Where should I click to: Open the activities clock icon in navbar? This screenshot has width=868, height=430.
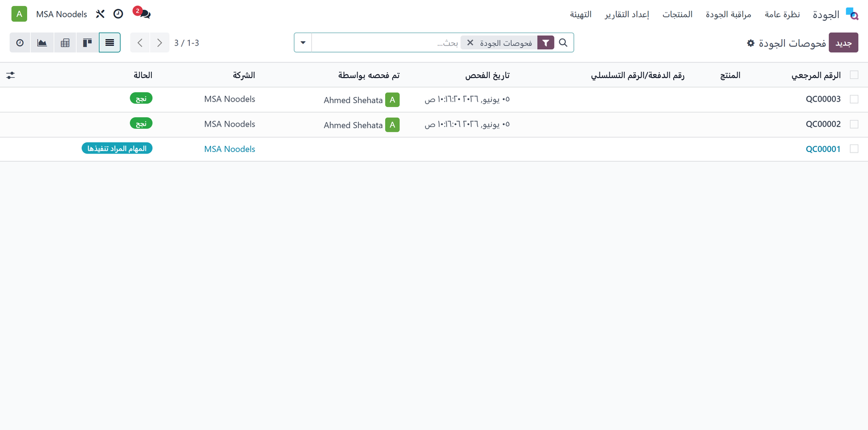point(118,14)
